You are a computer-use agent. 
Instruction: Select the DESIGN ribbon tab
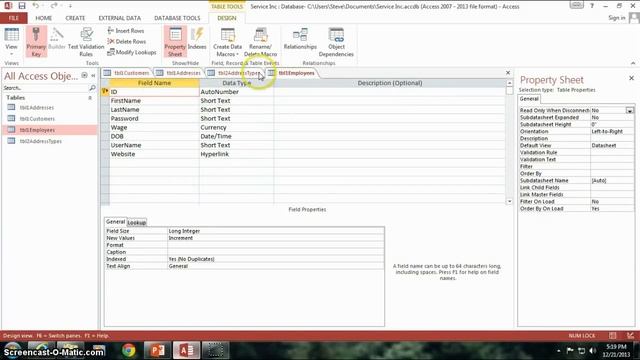[227, 18]
